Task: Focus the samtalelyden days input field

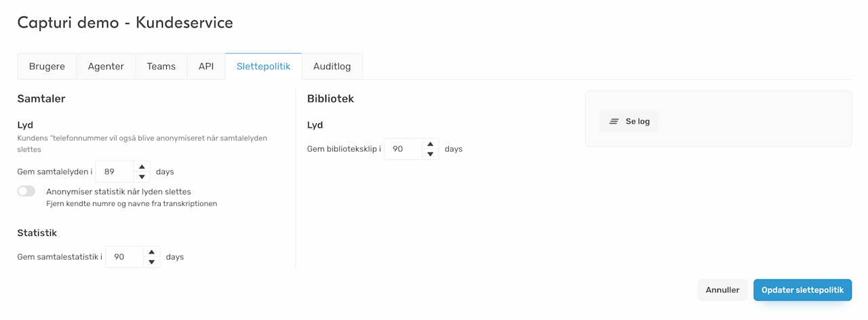Action: (113, 172)
